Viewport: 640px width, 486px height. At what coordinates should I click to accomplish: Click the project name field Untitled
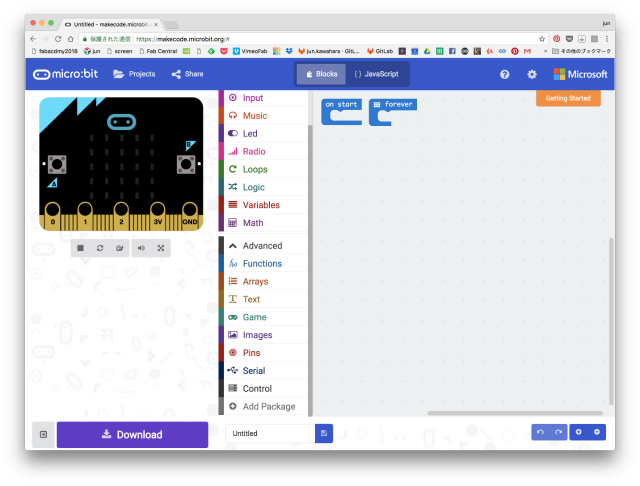pyautogui.click(x=270, y=434)
